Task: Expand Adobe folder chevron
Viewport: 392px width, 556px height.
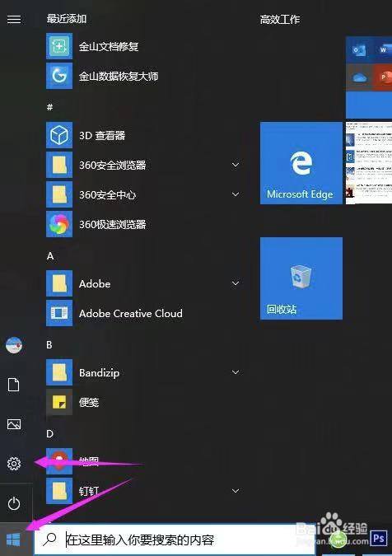Action: point(236,283)
